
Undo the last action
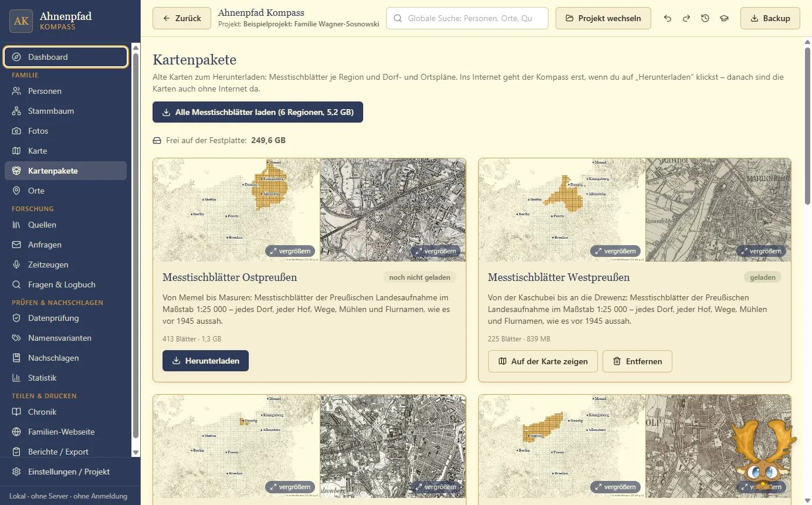click(x=668, y=18)
